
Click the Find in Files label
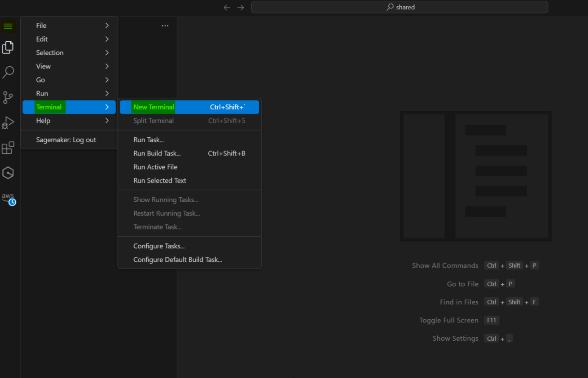459,302
